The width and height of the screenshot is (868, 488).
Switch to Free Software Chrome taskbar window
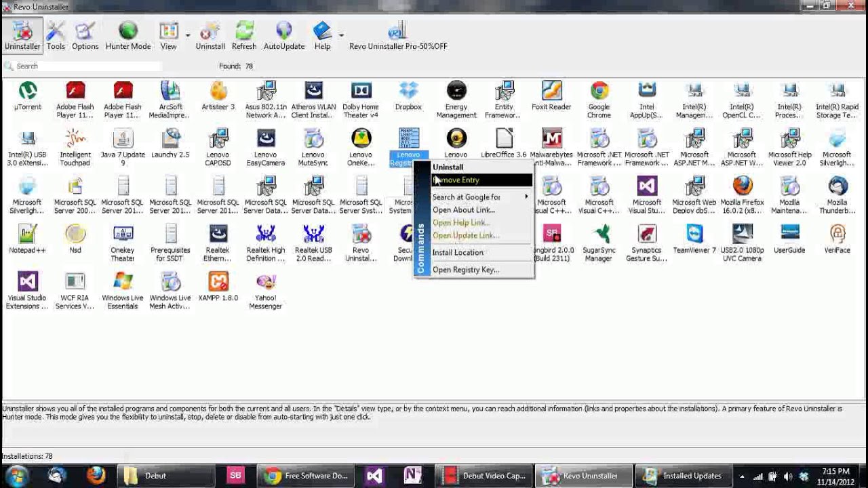tap(307, 475)
